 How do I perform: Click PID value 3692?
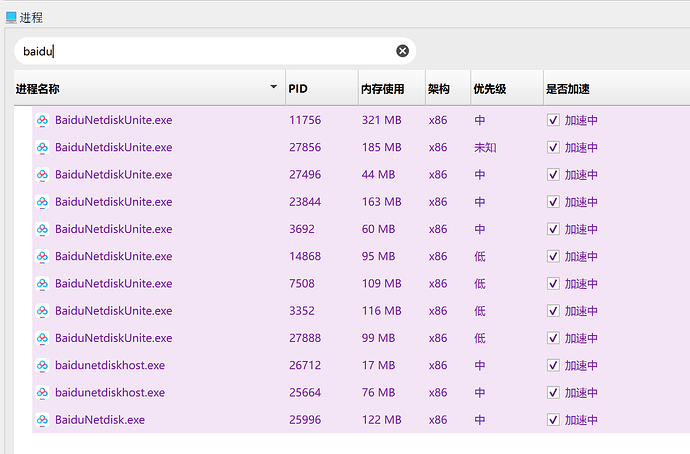pyautogui.click(x=302, y=229)
